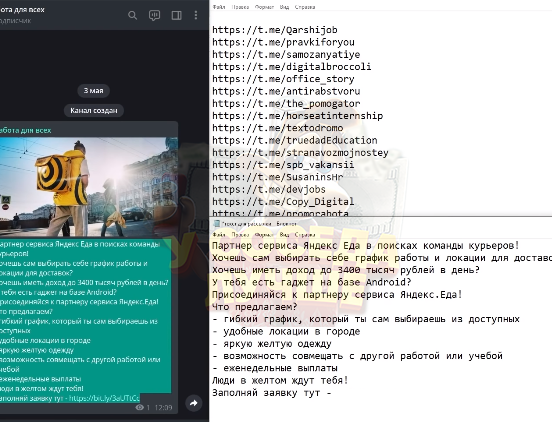Click the Notepad line "- гибкий график, который…"

pyautogui.click(x=366, y=319)
